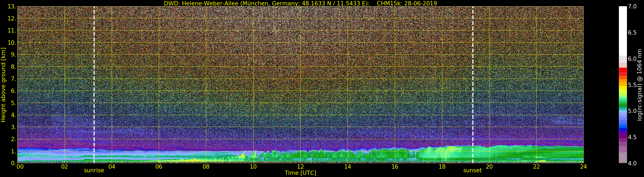Click the dashed white sunrise marker line
This screenshot has width=644, height=177.
click(94, 85)
